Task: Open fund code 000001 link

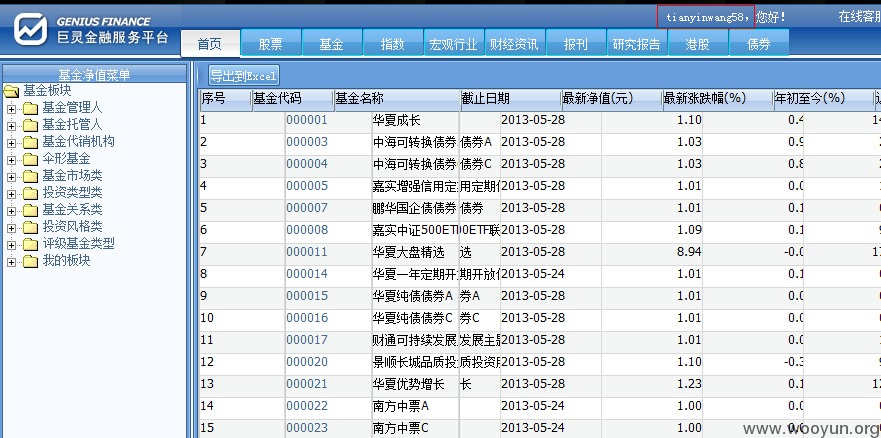Action: 307,120
